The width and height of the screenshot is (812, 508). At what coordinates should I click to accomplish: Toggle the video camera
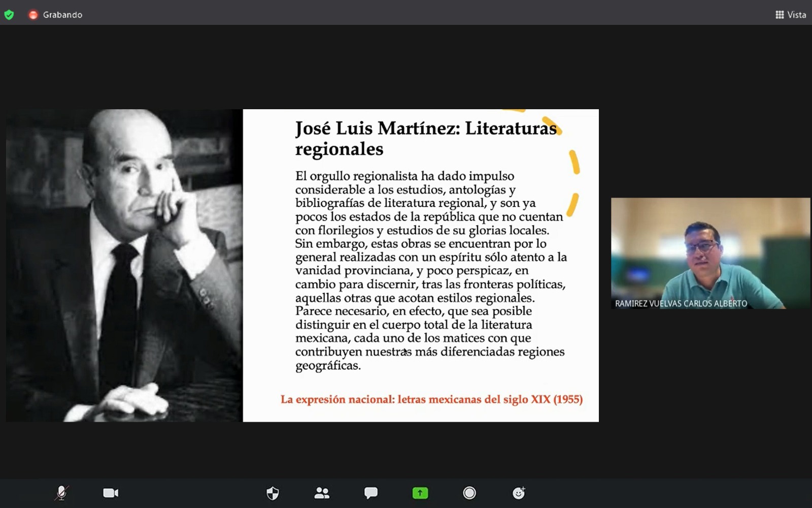111,493
